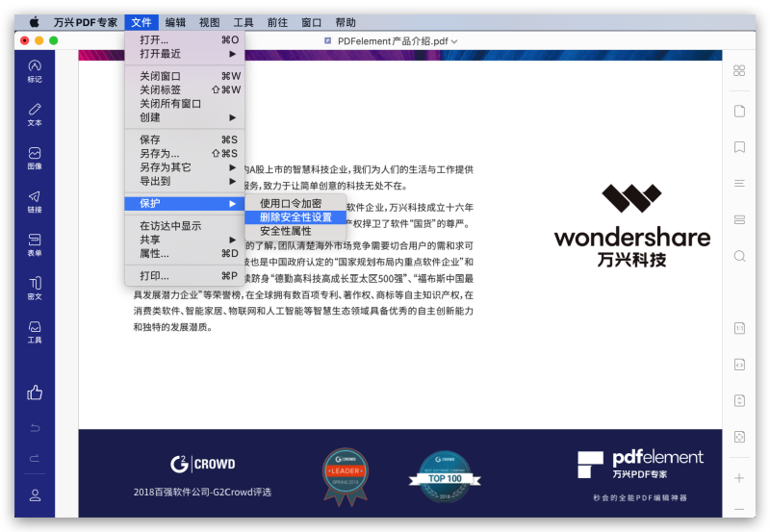770x532 pixels.
Task: Choose 在访达中显示 menu item
Action: coord(185,226)
